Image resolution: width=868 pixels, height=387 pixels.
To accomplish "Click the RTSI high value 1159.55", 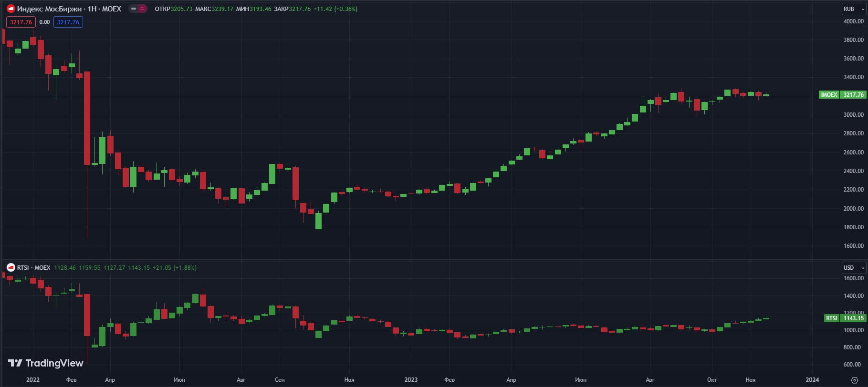I will pos(90,267).
